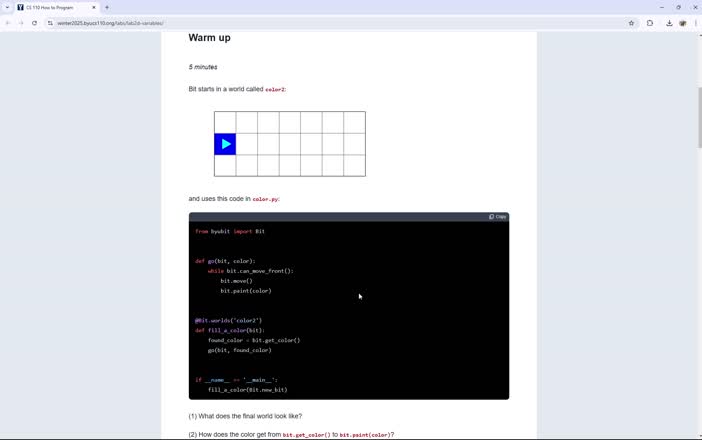The height and width of the screenshot is (440, 702).
Task: Bookmark this page with the star icon
Action: click(631, 23)
